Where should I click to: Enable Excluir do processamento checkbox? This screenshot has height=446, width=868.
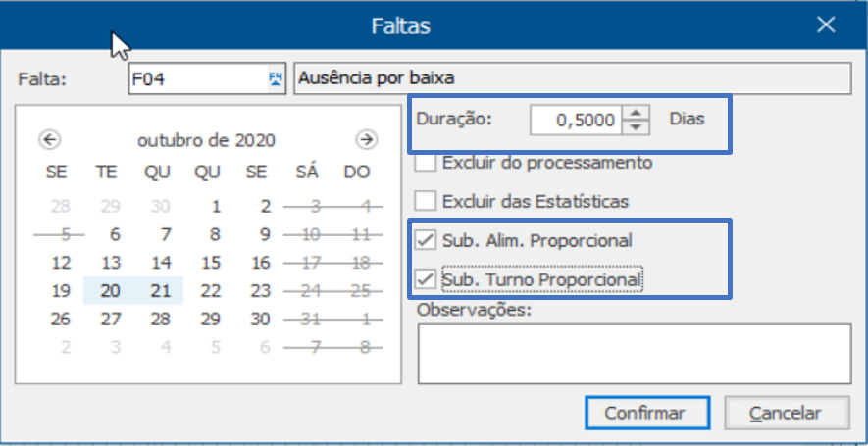425,163
